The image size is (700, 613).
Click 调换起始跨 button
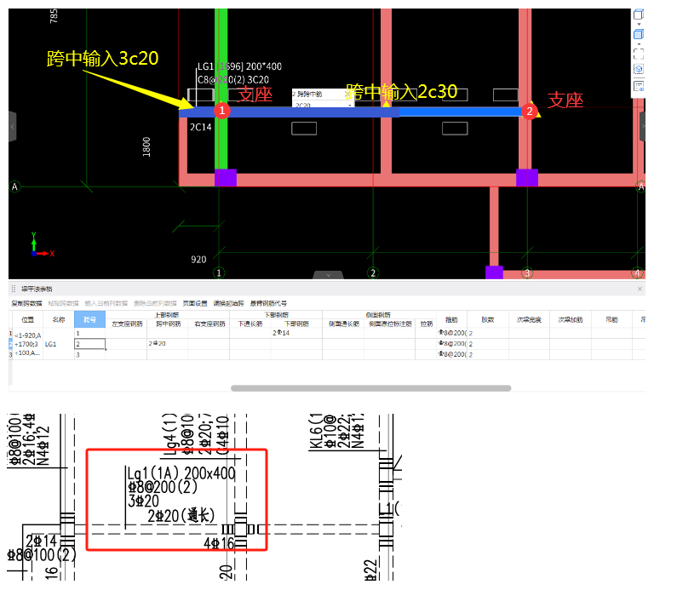pyautogui.click(x=228, y=304)
